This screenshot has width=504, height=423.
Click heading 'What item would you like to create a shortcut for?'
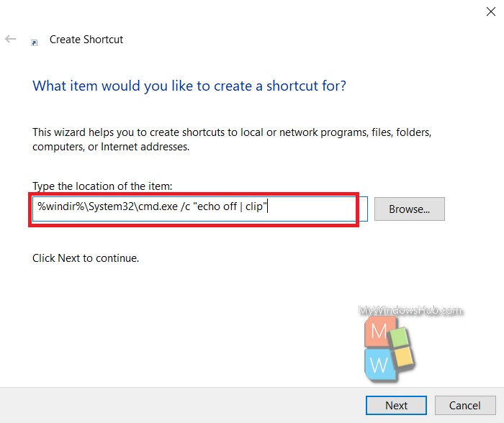[x=189, y=86]
